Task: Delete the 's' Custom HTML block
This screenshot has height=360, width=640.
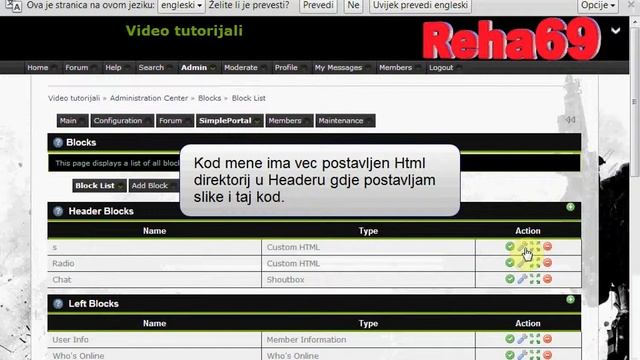Action: 548,246
